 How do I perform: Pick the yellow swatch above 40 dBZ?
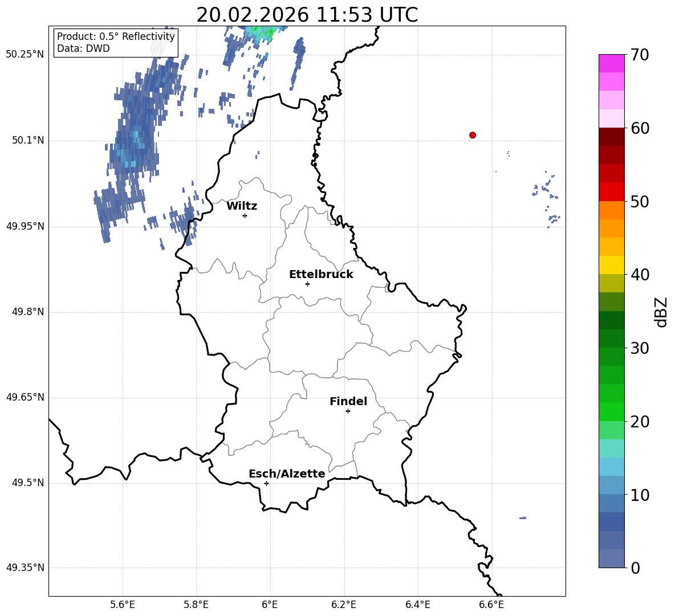tap(611, 265)
